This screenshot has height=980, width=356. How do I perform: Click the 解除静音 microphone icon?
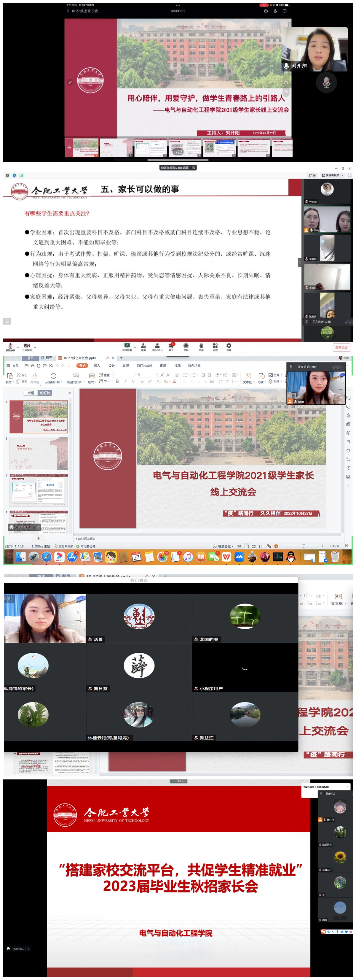[x=10, y=346]
